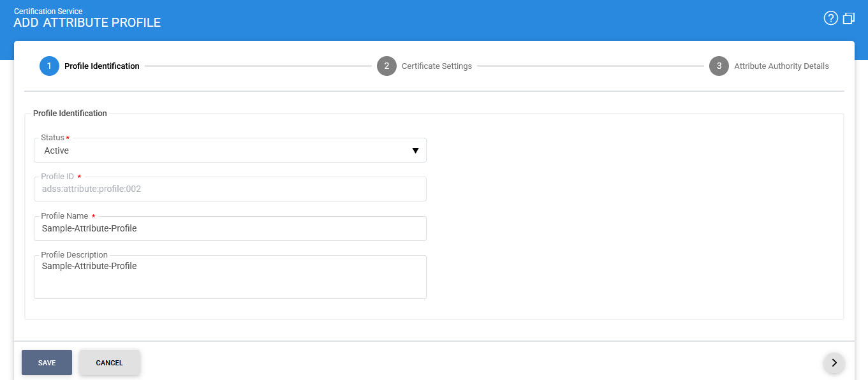Viewport: 868px width, 380px height.
Task: Switch to Attribute Authority Details step
Action: (x=781, y=66)
